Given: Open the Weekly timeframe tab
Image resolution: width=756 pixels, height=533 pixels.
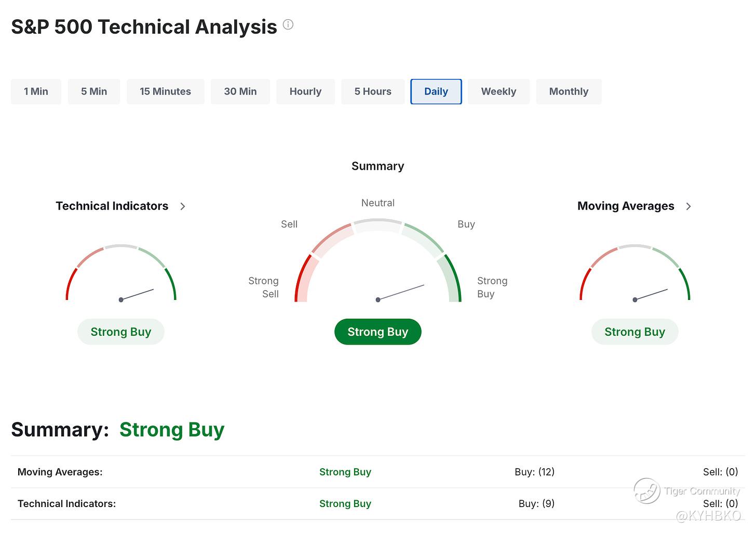Looking at the screenshot, I should coord(498,91).
